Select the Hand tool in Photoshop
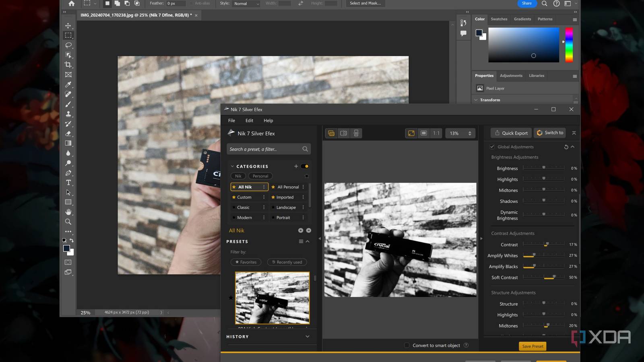Screen dimensions: 644x362 [68, 212]
